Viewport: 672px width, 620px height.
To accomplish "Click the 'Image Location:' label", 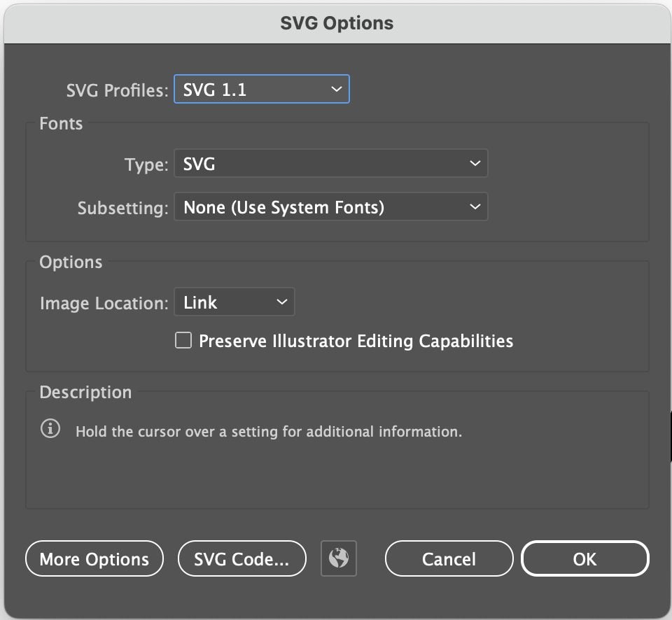I will (x=104, y=304).
